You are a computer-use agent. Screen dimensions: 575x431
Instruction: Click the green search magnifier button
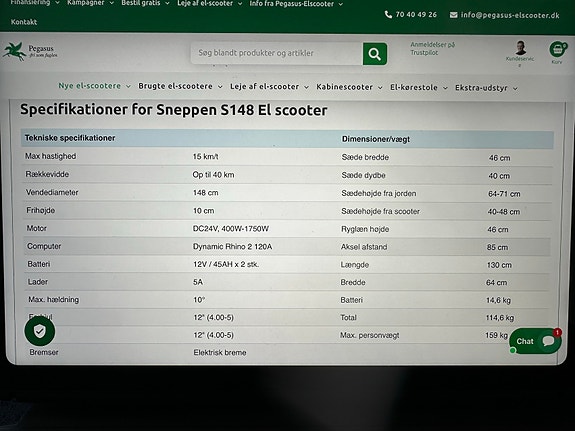375,54
